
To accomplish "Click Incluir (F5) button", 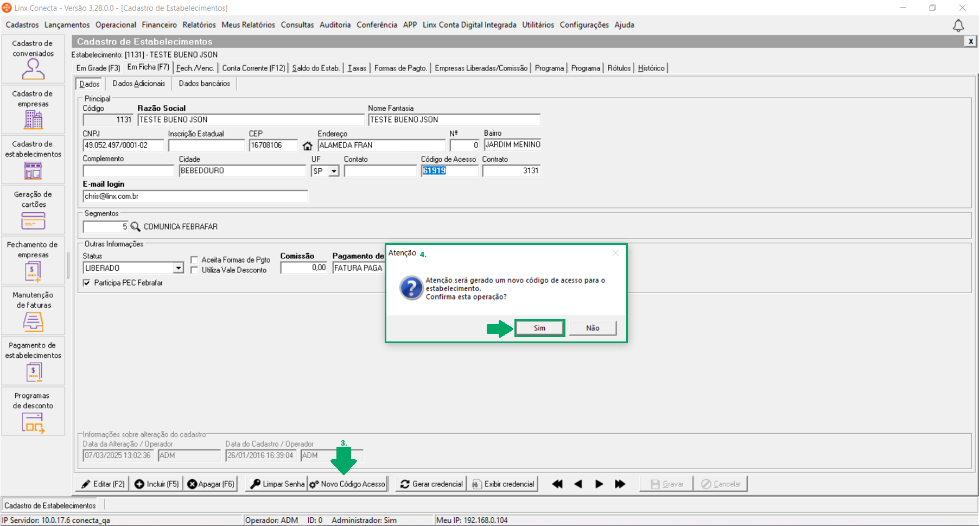I will (156, 484).
